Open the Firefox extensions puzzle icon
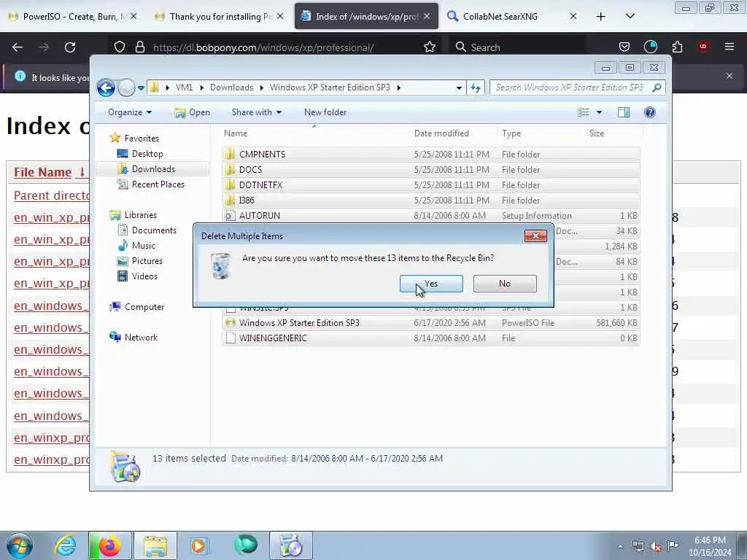The width and height of the screenshot is (747, 560). [x=677, y=47]
